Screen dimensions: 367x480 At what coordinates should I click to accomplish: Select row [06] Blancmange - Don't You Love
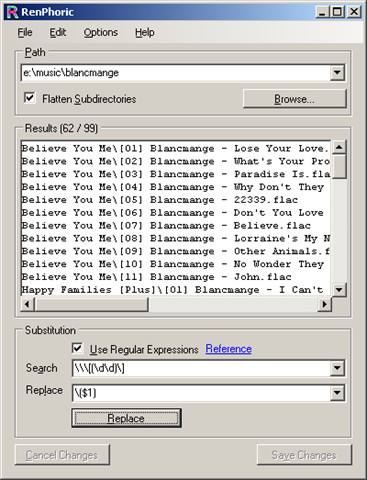pyautogui.click(x=176, y=213)
